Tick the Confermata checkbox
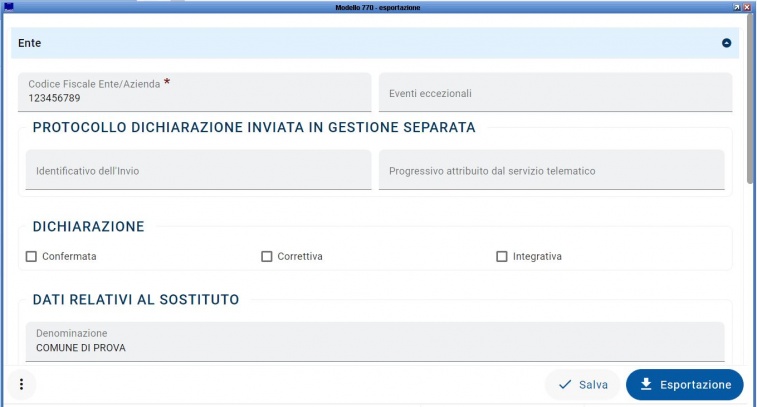 (x=31, y=257)
